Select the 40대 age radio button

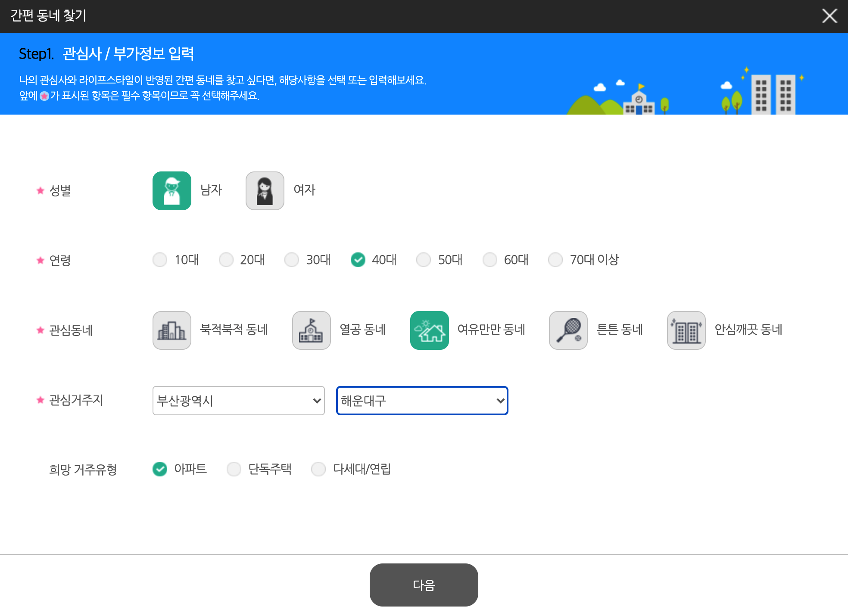[358, 260]
